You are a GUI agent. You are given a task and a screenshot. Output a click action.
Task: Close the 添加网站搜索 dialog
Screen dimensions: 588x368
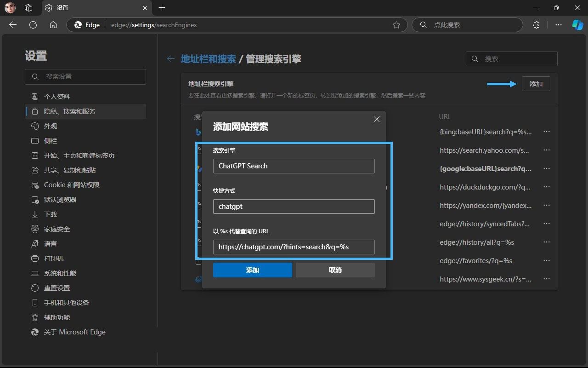[x=376, y=119]
